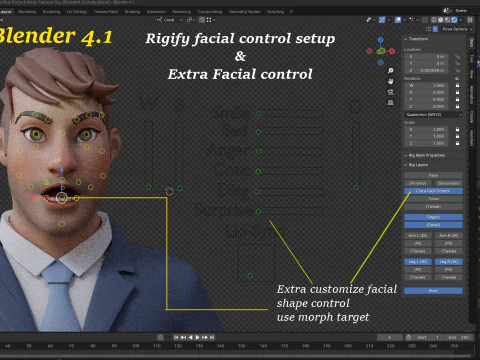Screen dimensions: 480x360
Task: Click jump to previous keyframe button
Action: pyautogui.click(x=183, y=337)
